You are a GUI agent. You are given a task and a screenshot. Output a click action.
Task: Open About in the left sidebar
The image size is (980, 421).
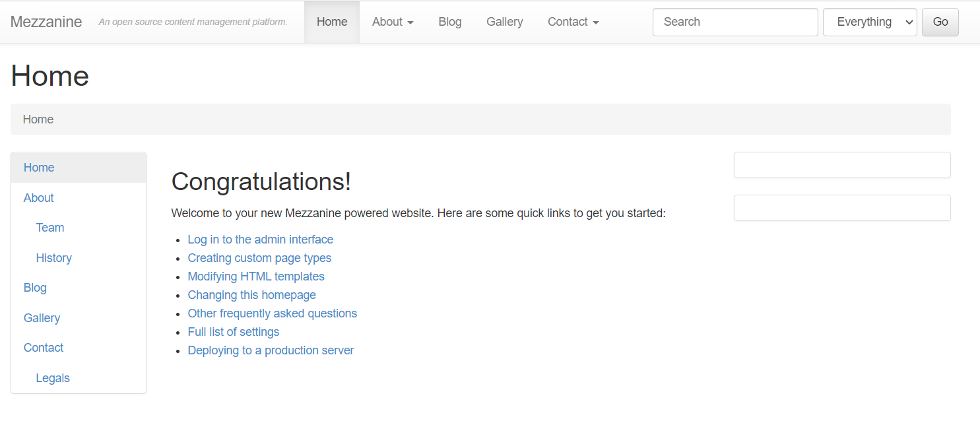(79, 198)
